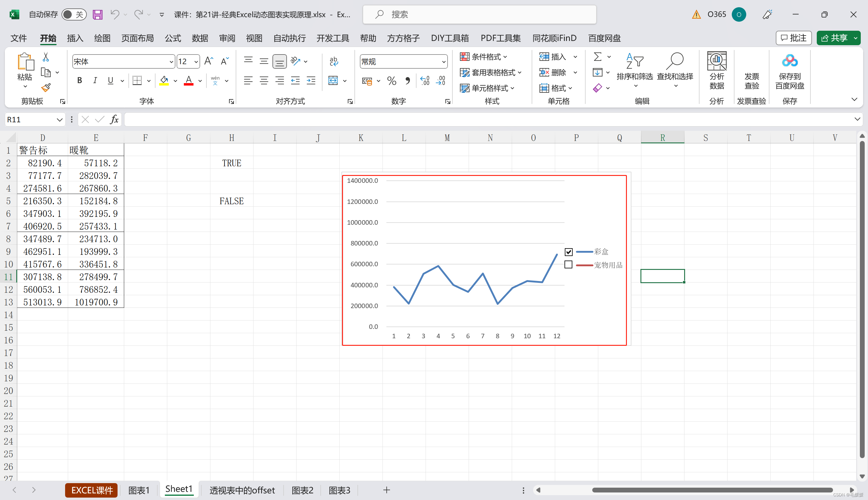The width and height of the screenshot is (868, 500).
Task: Switch to the 开发工具 ribbon tab
Action: [333, 38]
